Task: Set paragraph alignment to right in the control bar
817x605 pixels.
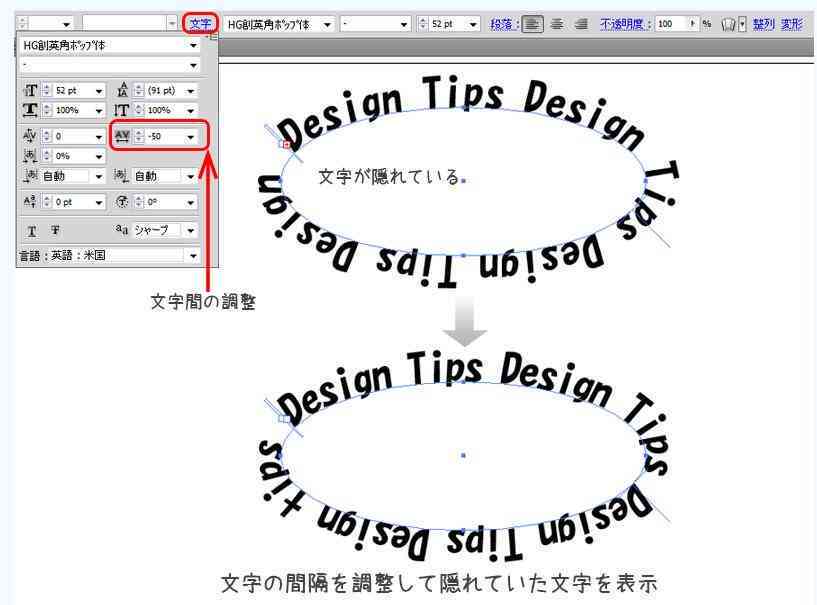Action: click(581, 24)
